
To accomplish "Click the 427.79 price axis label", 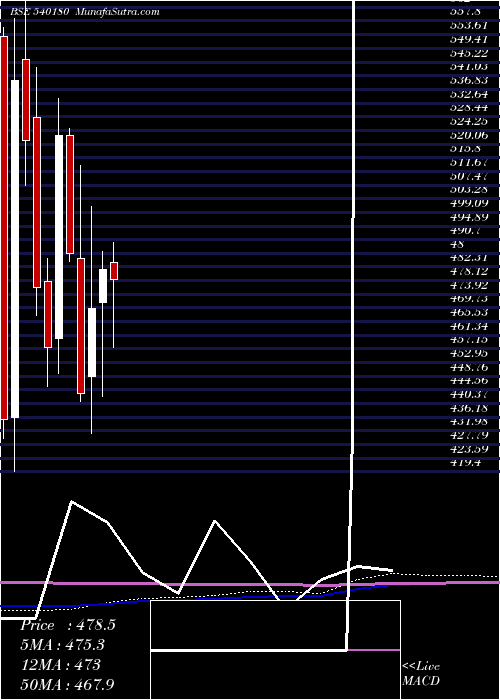I will 469,435.
